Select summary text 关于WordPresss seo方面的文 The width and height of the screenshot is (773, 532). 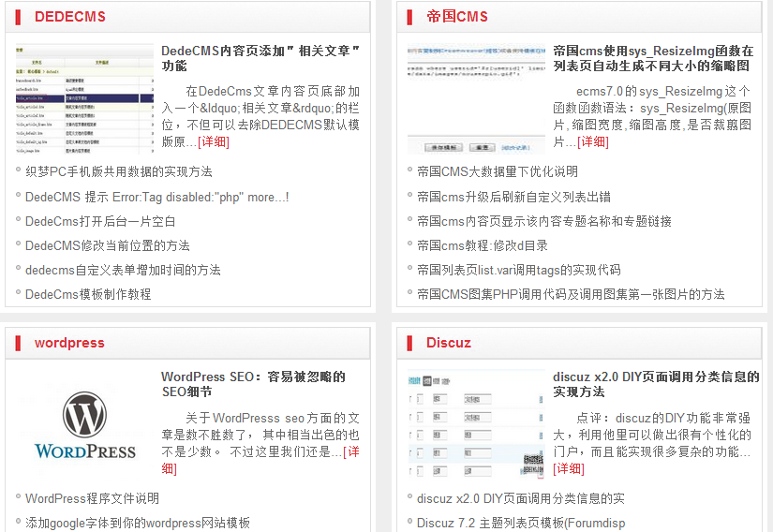[273, 419]
